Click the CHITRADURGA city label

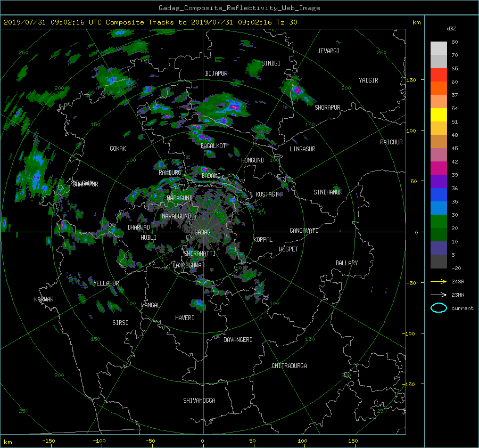coord(289,366)
